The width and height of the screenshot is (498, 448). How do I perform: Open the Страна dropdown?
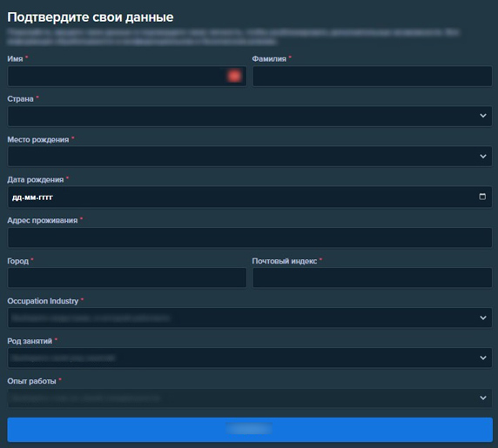tap(250, 116)
